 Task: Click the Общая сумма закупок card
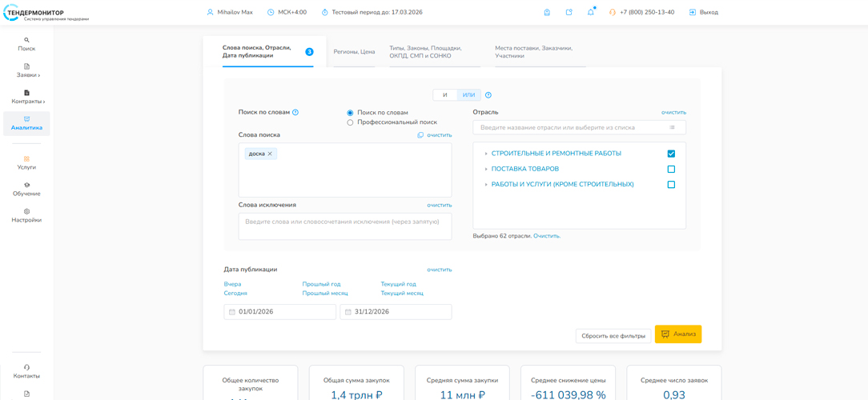point(356,383)
